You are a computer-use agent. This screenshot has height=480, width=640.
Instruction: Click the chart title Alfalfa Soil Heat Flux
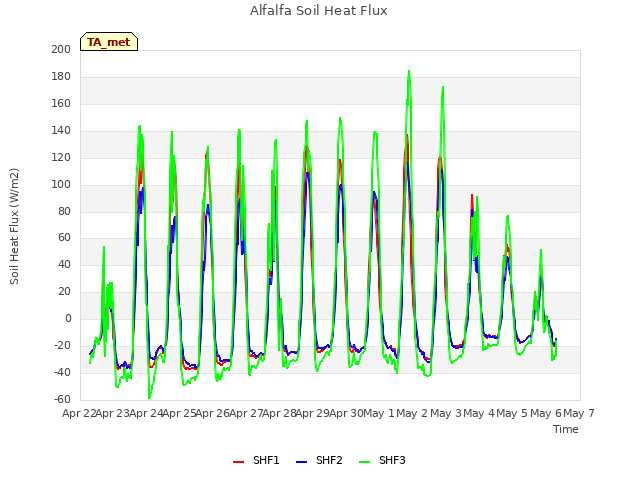tap(319, 11)
